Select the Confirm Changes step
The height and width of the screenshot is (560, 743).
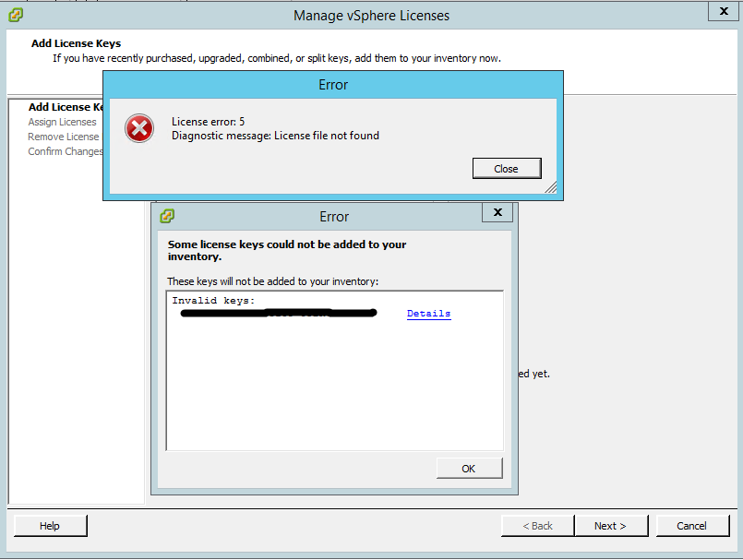[x=66, y=151]
